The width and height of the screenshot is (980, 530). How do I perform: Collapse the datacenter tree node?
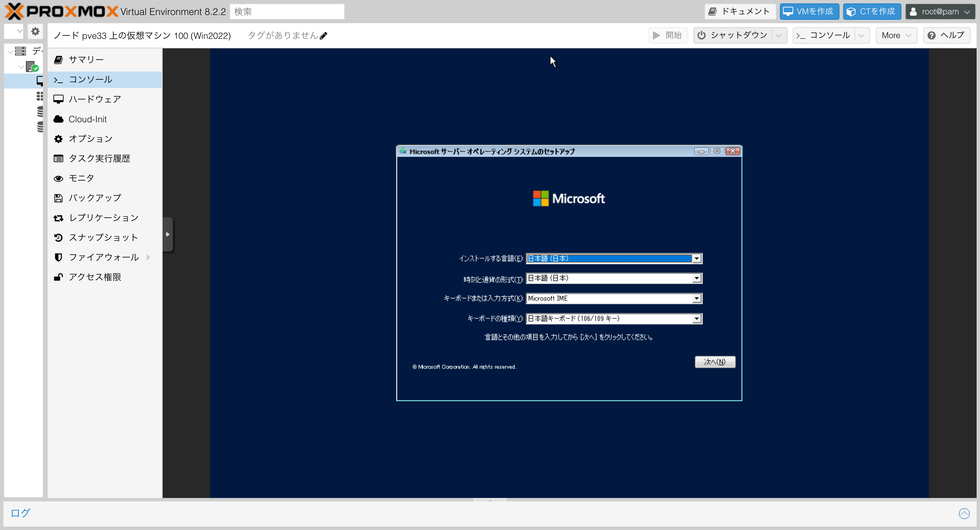click(11, 51)
